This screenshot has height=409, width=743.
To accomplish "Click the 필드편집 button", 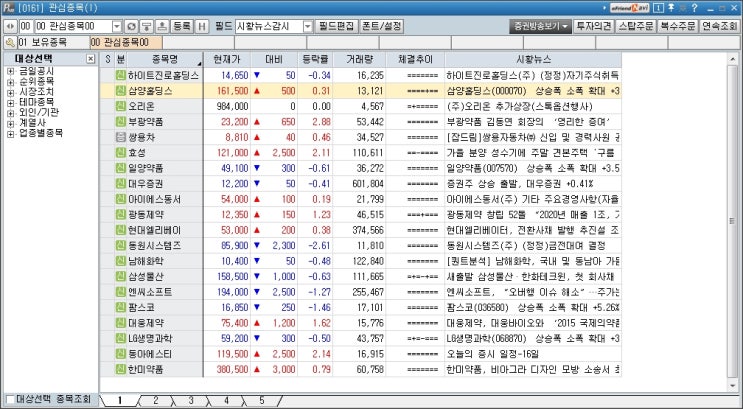I will pyautogui.click(x=336, y=26).
